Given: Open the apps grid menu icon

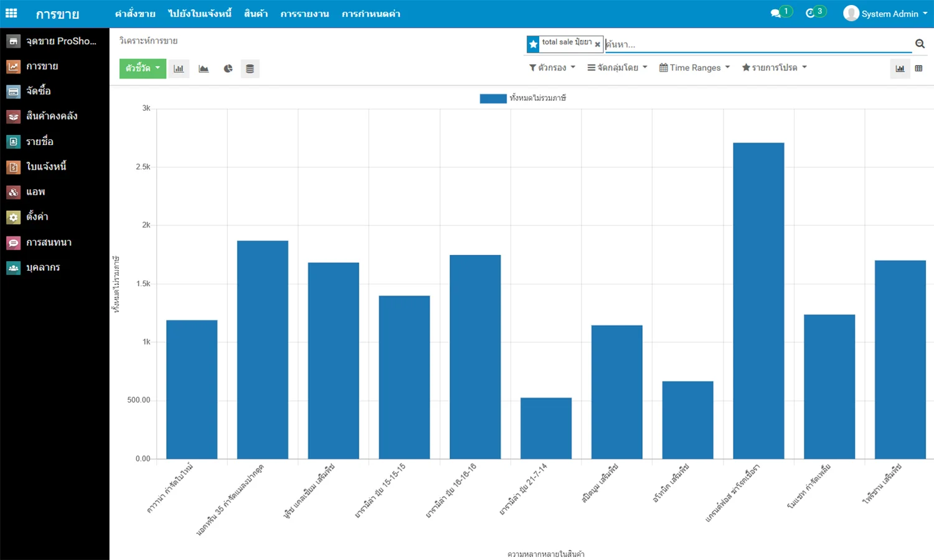Looking at the screenshot, I should (11, 13).
